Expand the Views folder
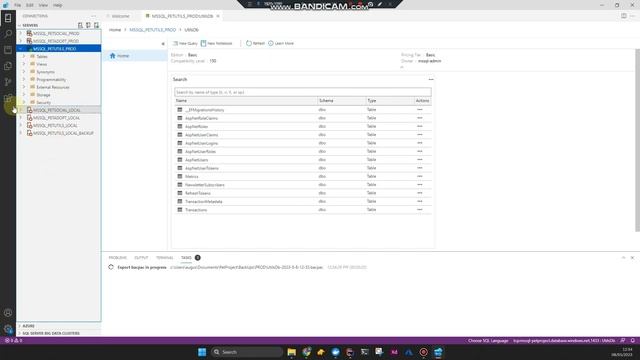 24,64
